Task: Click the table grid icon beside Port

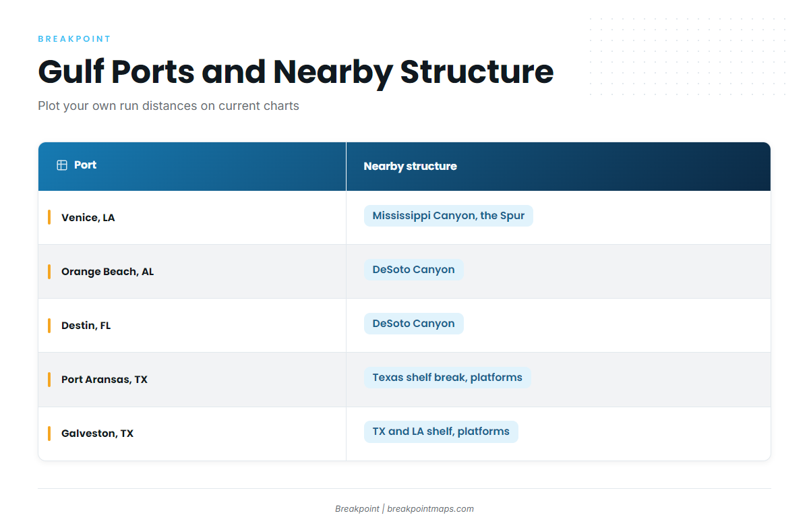Action: [62, 165]
